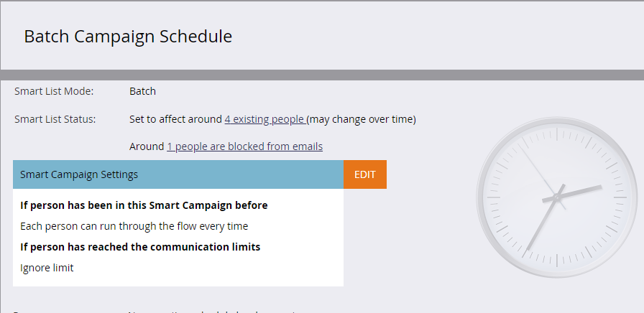Click the Smart List Status label
Image resolution: width=644 pixels, height=313 pixels.
tap(55, 119)
